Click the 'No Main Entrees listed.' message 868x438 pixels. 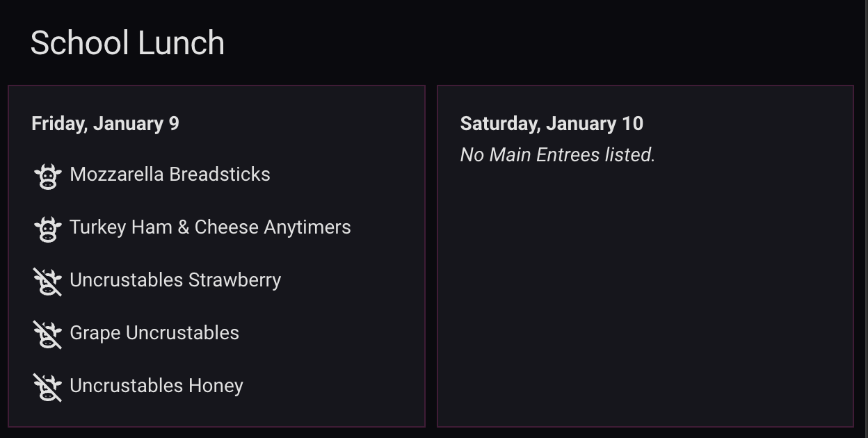pyautogui.click(x=558, y=154)
